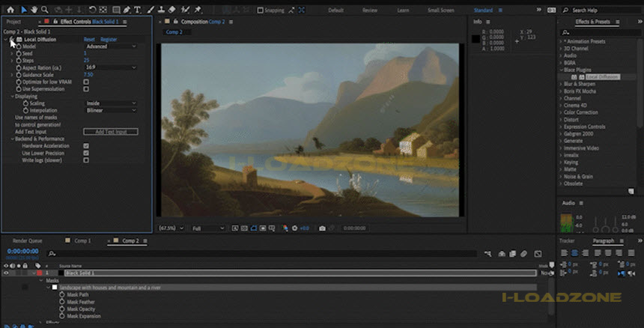Open Scaling dropdown showing Inside
Viewport: 644px width, 328px height.
[111, 103]
